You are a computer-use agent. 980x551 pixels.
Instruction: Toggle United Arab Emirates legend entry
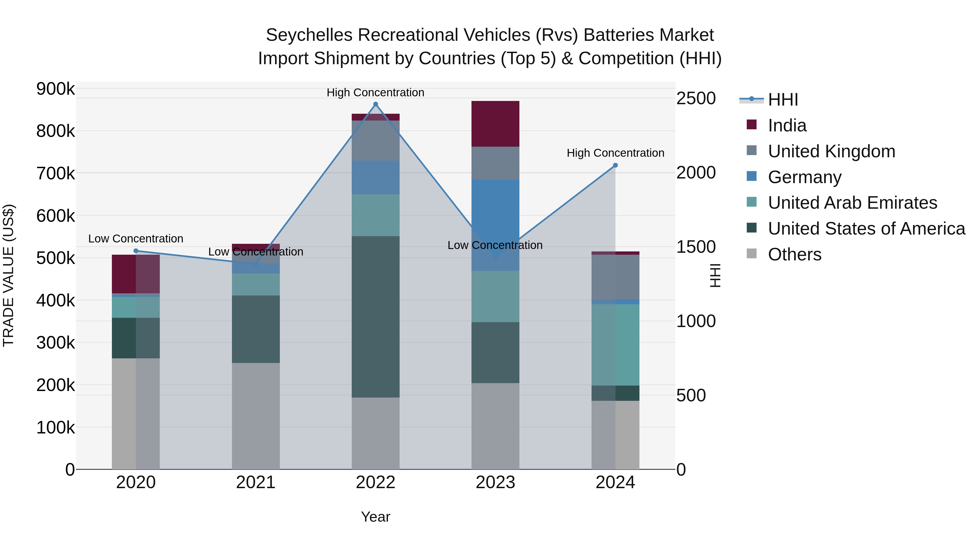click(x=842, y=203)
